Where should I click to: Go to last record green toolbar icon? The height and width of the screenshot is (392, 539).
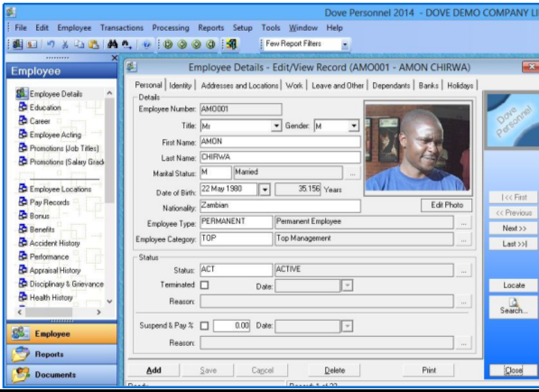click(210, 44)
